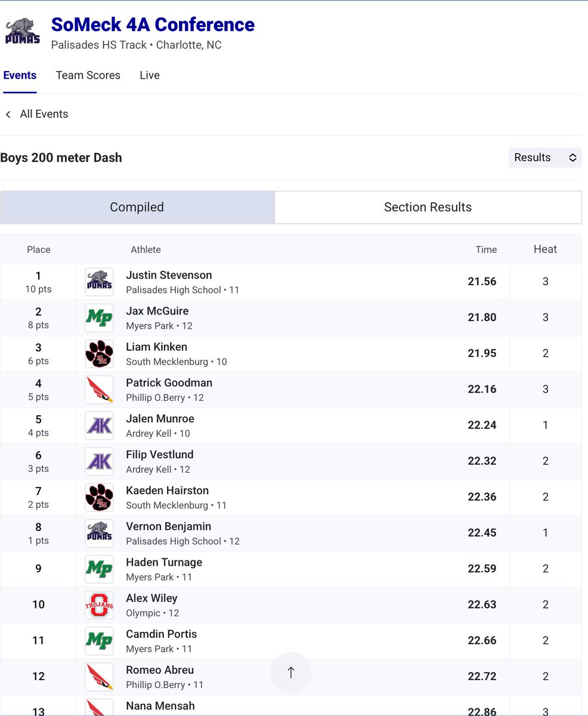Click Justin Stevenson's Pumas team logo
This screenshot has width=588, height=716.
99,282
